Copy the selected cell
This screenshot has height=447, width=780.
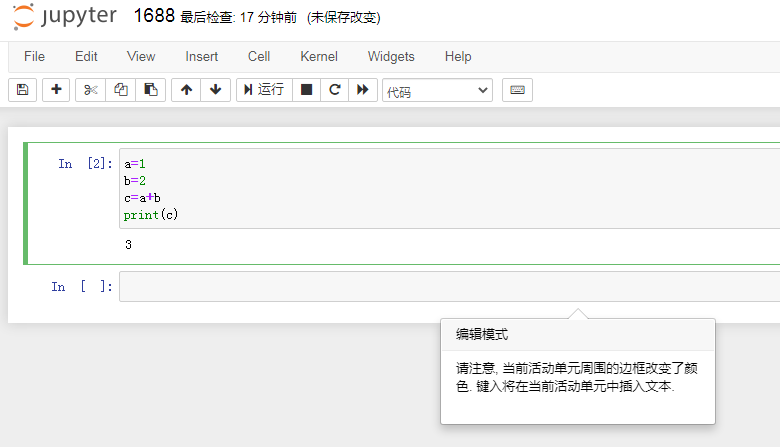(x=120, y=89)
